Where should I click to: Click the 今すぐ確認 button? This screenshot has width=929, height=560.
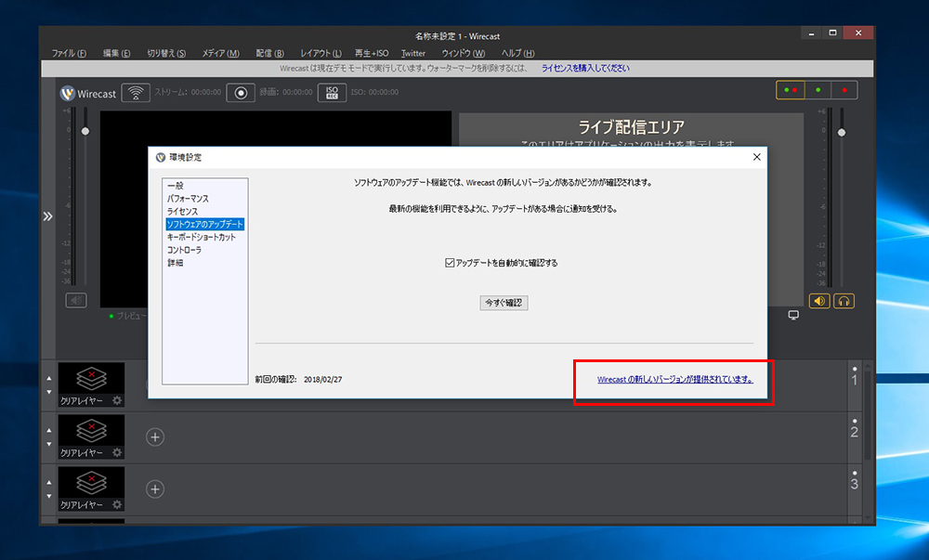[x=504, y=303]
